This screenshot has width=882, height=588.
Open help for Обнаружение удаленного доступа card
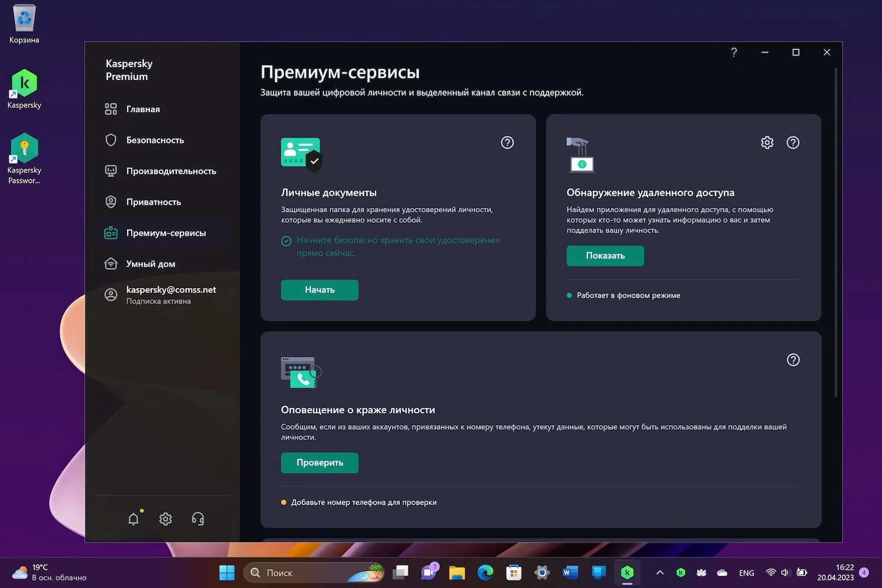click(x=793, y=142)
